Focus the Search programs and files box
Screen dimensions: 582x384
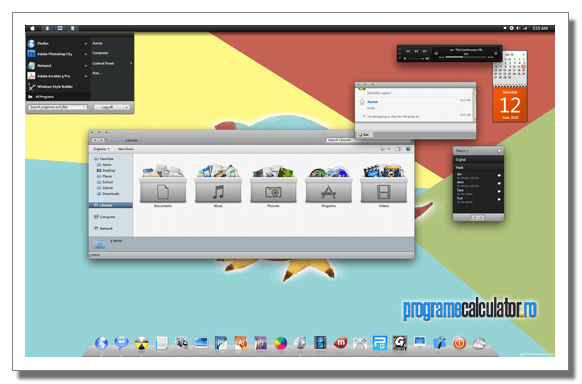58,107
